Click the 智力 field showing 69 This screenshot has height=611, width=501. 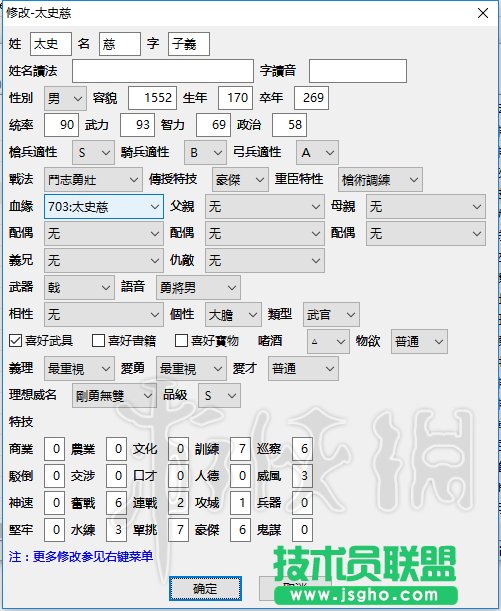tap(213, 125)
